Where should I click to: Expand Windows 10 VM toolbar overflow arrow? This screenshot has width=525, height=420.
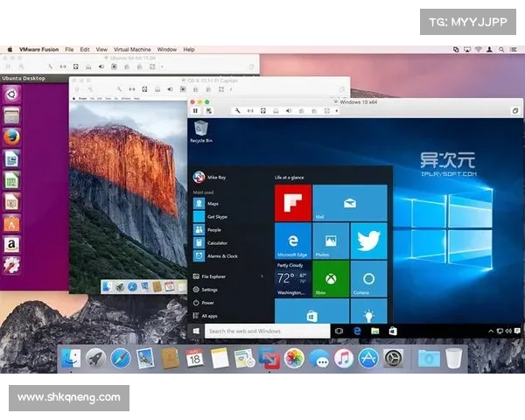tap(337, 111)
